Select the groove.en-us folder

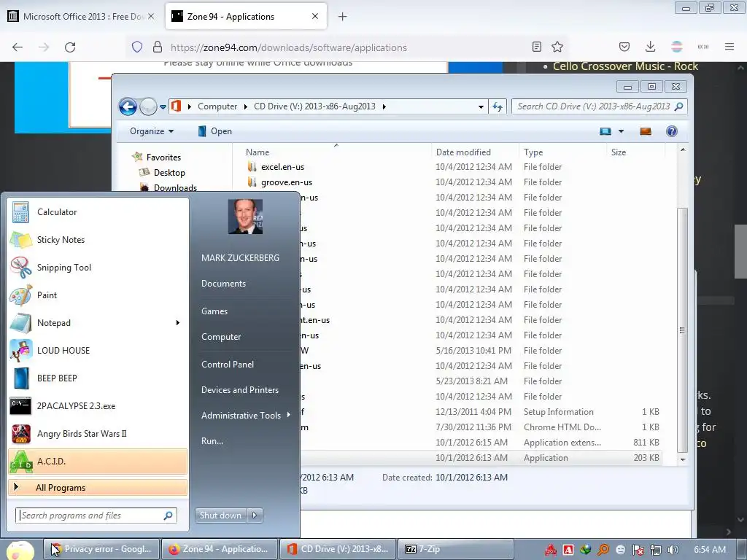(286, 182)
